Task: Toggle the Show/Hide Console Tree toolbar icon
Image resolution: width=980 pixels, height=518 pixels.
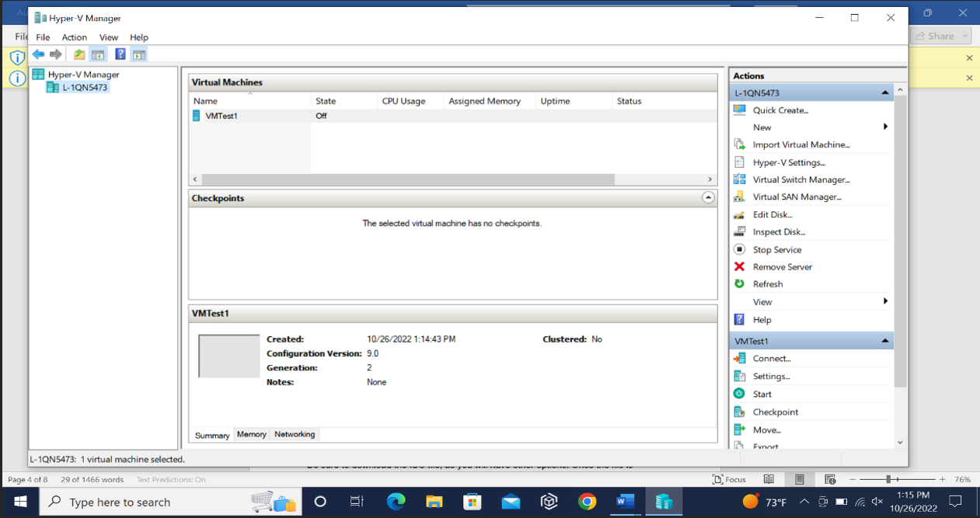Action: pos(98,54)
